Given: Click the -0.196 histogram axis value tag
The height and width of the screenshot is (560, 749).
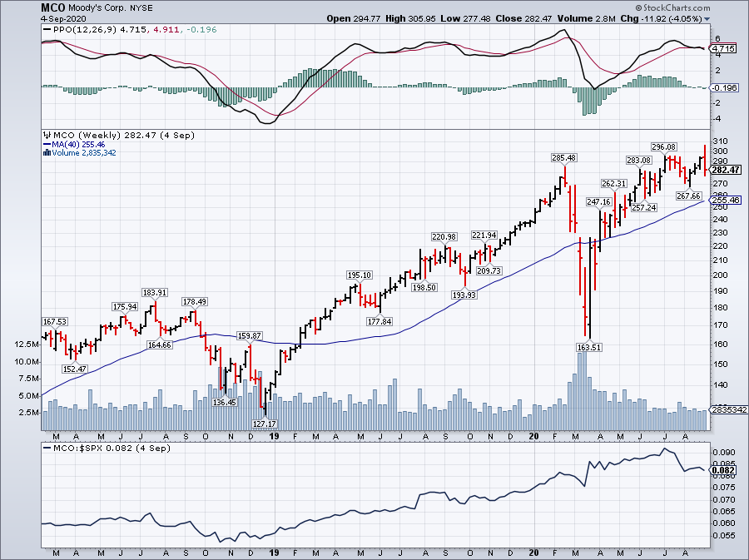Looking at the screenshot, I should pos(725,88).
